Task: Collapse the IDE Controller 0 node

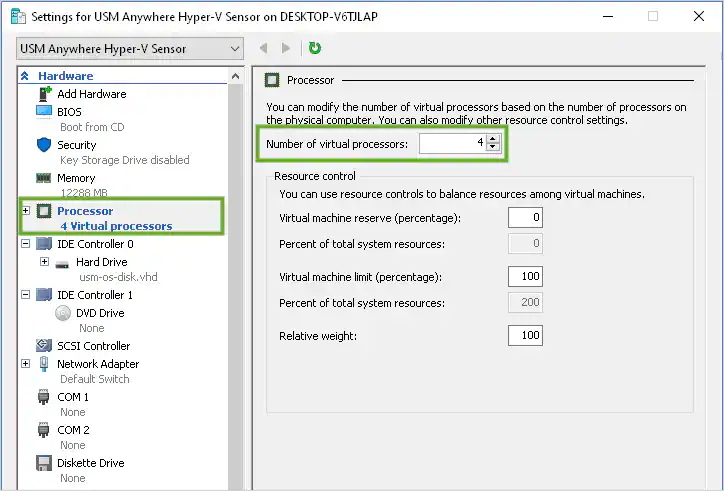Action: point(26,243)
